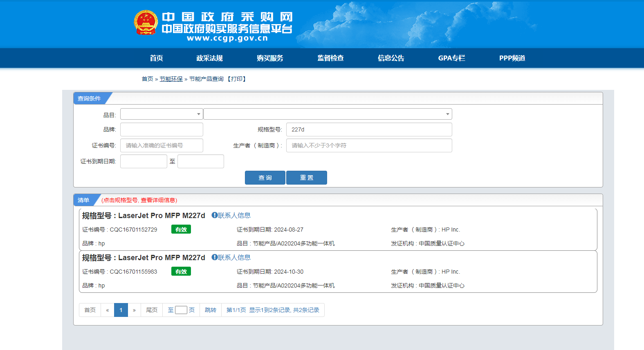The image size is (644, 350).
Task: Click 有效 badge for CQC16701152729
Action: [x=181, y=230]
